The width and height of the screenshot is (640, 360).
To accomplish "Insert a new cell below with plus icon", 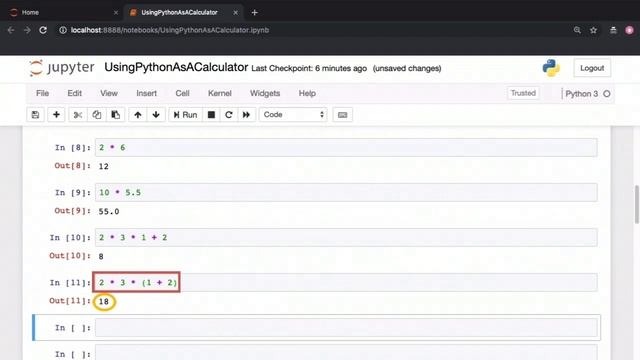I will point(56,115).
